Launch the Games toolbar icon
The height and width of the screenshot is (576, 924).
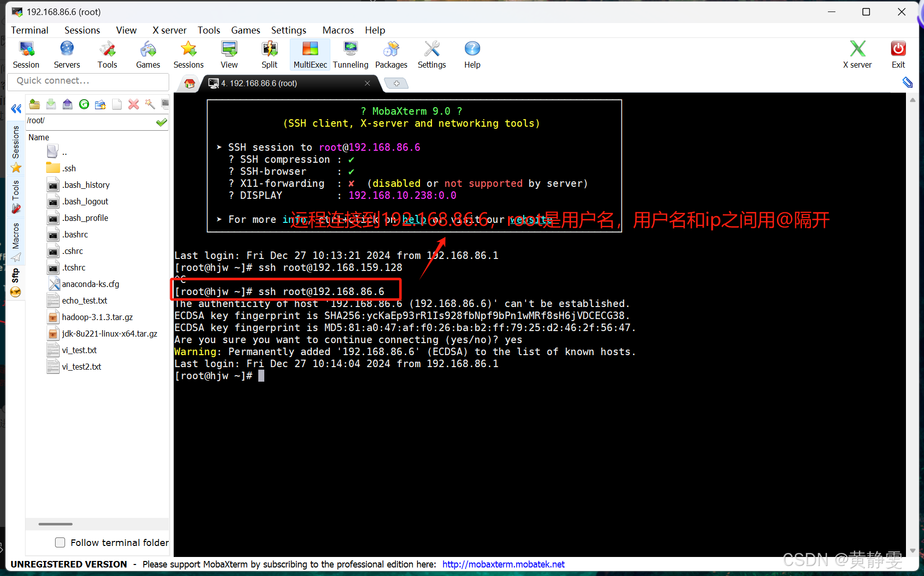148,55
